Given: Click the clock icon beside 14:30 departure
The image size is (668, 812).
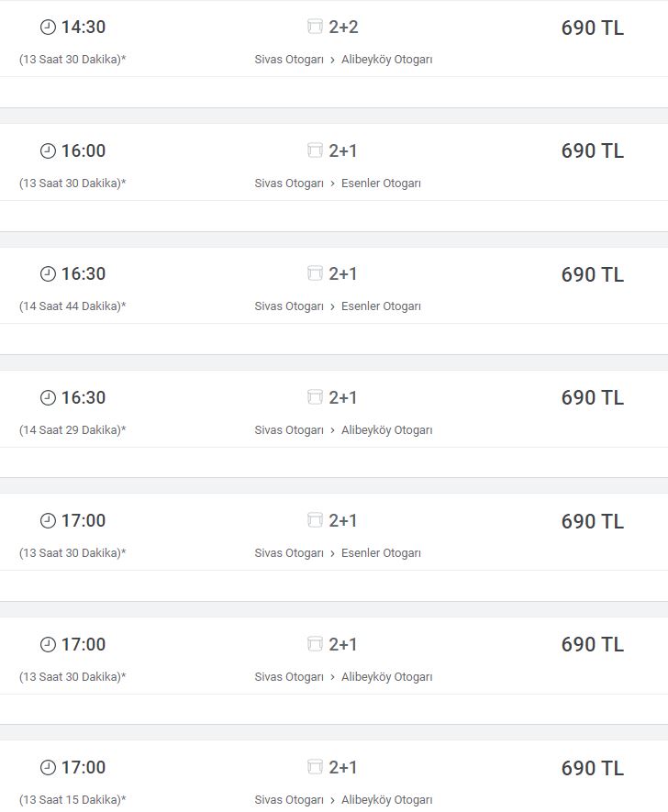Looking at the screenshot, I should pos(48,28).
